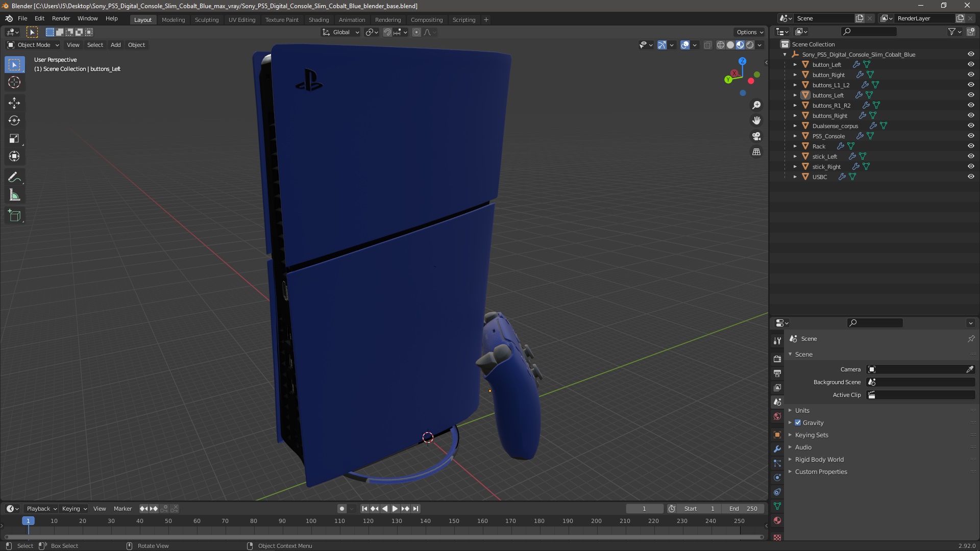This screenshot has height=551, width=980.
Task: Click the camera eyedropper icon
Action: pyautogui.click(x=970, y=369)
